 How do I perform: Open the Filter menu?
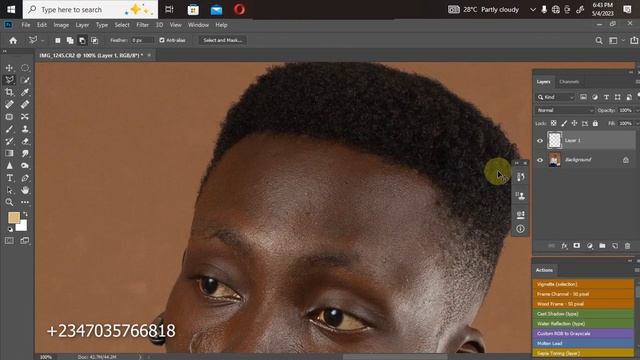[x=142, y=25]
